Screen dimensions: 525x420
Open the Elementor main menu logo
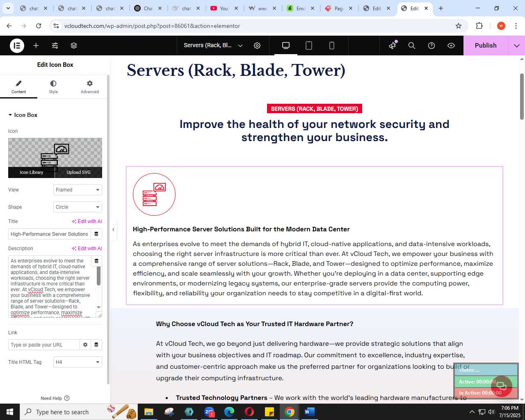17,46
